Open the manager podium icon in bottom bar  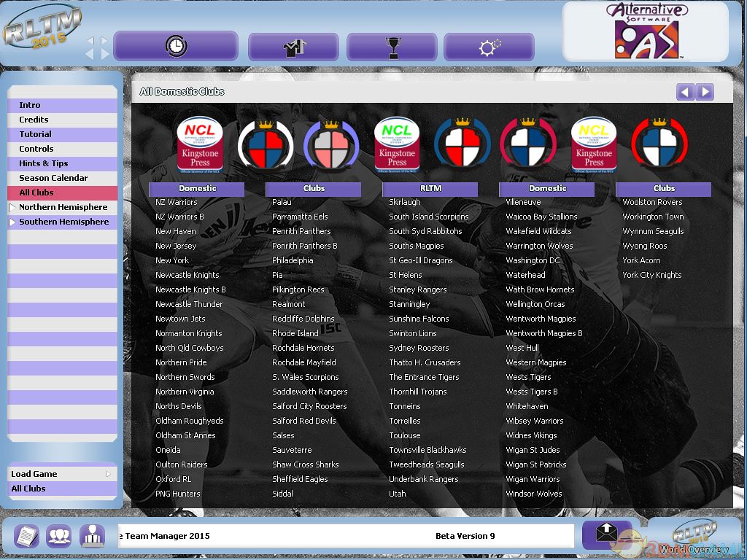click(x=92, y=536)
